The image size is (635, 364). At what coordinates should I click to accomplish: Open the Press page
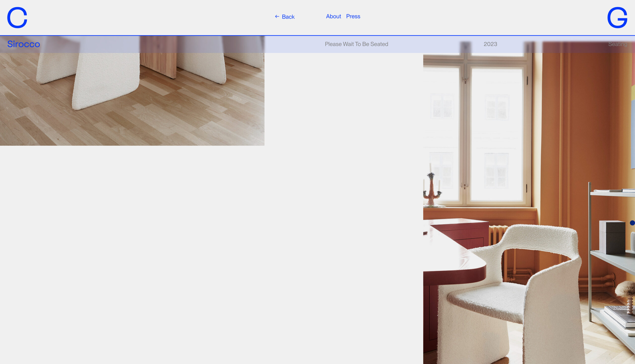[353, 16]
